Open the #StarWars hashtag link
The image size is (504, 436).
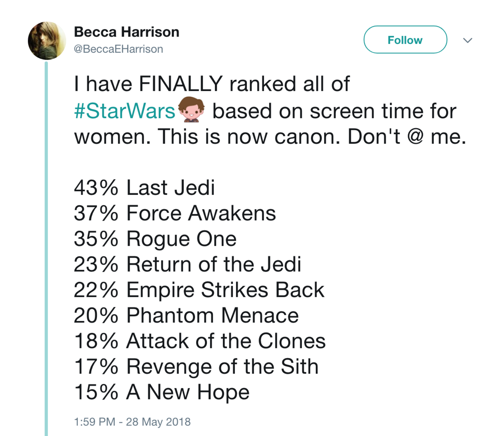(x=124, y=111)
